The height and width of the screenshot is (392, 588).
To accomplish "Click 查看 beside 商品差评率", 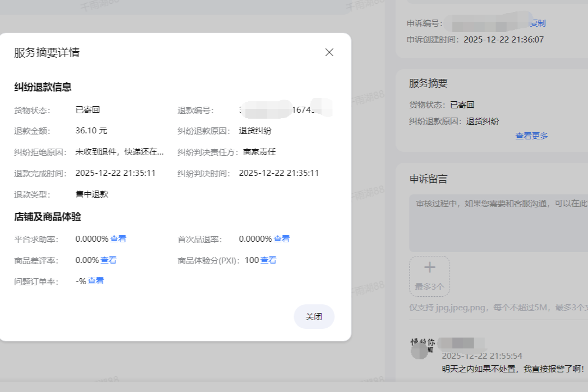I will pyautogui.click(x=108, y=260).
